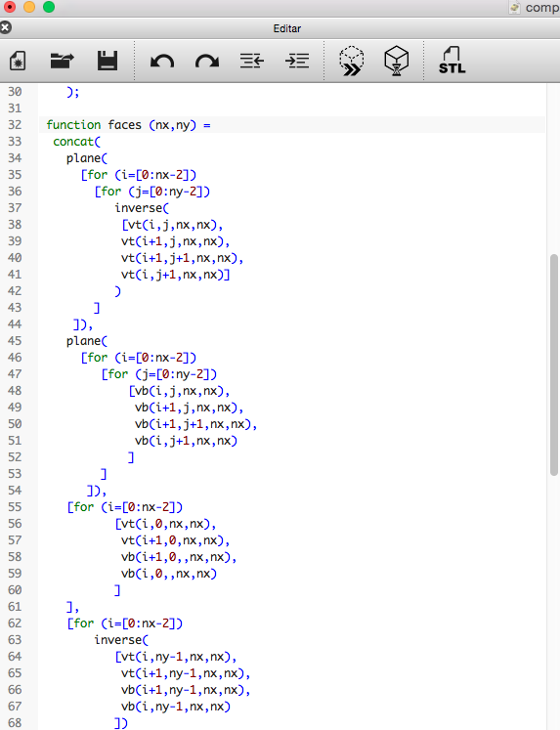Click "vb(i+1,ny-1,nx,nx)," on line 66
This screenshot has height=730, width=560.
186,690
